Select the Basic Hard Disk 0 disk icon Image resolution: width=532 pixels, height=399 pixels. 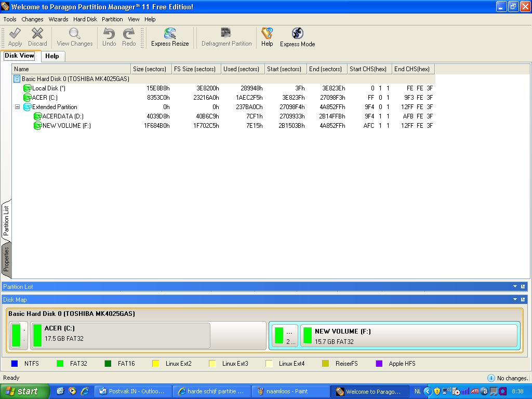point(17,79)
